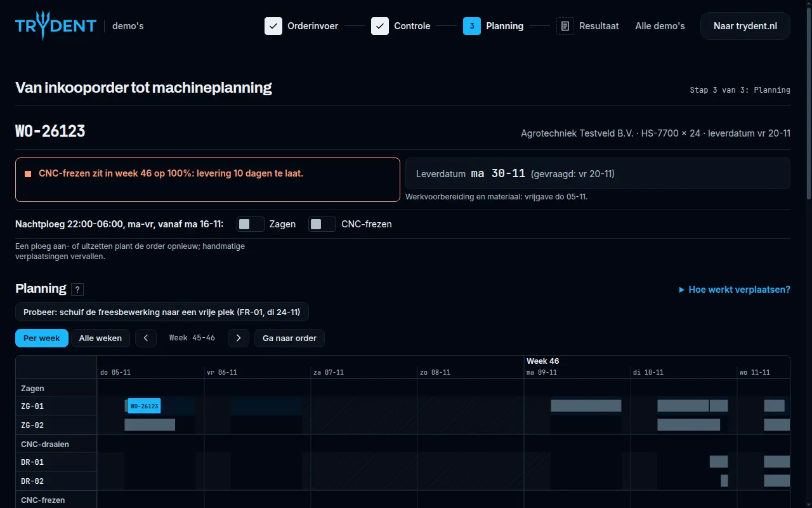Click the DR-02 block on di 10-11

click(x=724, y=481)
